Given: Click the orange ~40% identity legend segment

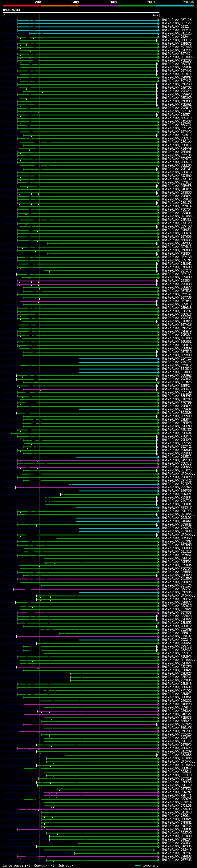Looking at the screenshot, I should click(x=60, y=6).
